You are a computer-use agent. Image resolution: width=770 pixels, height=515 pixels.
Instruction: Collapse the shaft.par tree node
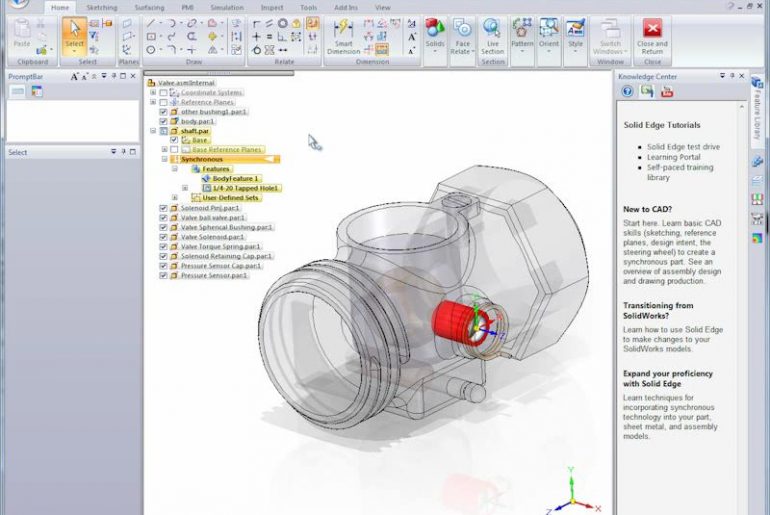click(153, 130)
